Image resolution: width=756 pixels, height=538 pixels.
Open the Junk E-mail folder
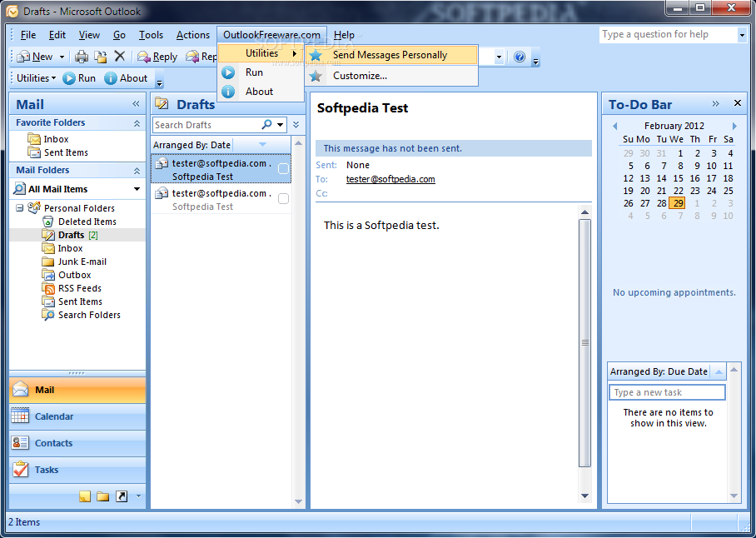[74, 262]
